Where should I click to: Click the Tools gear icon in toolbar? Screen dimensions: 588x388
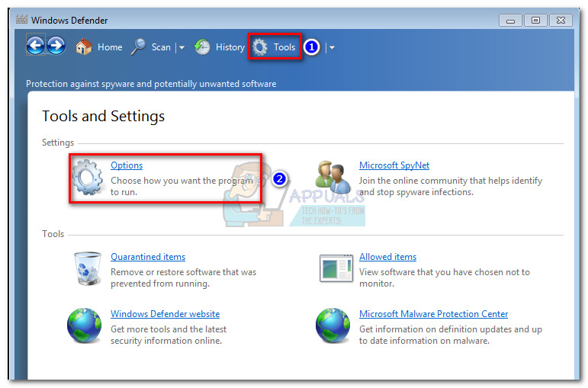260,47
